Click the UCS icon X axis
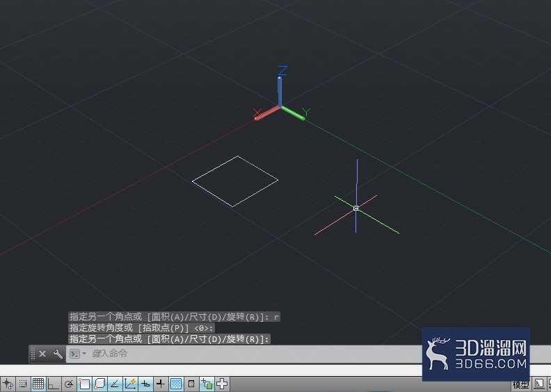 point(267,113)
